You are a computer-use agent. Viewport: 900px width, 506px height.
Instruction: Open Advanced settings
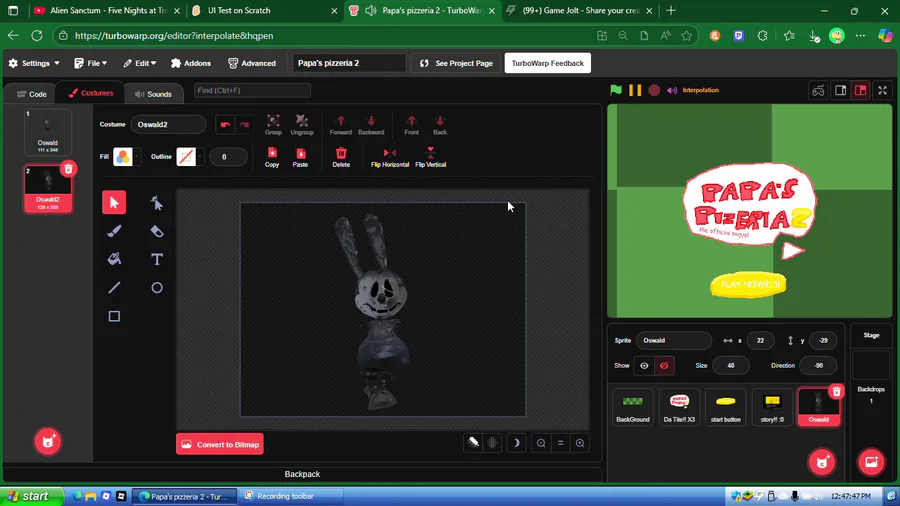tap(252, 63)
